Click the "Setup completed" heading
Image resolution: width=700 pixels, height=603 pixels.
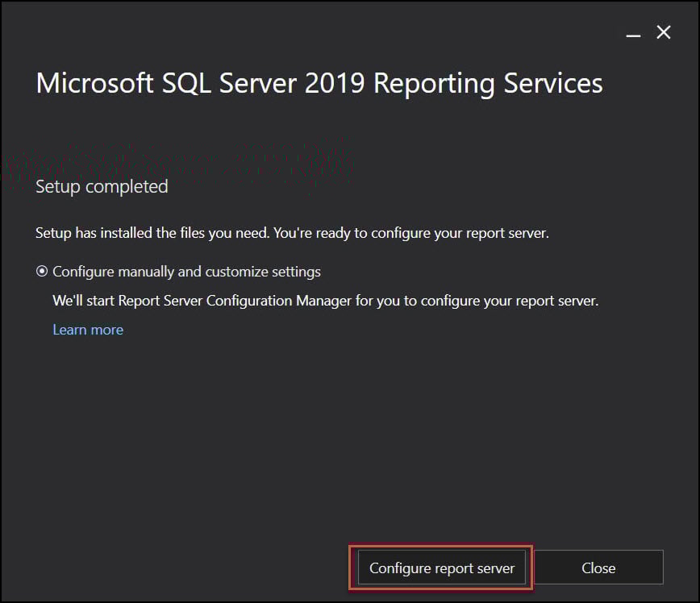point(102,187)
